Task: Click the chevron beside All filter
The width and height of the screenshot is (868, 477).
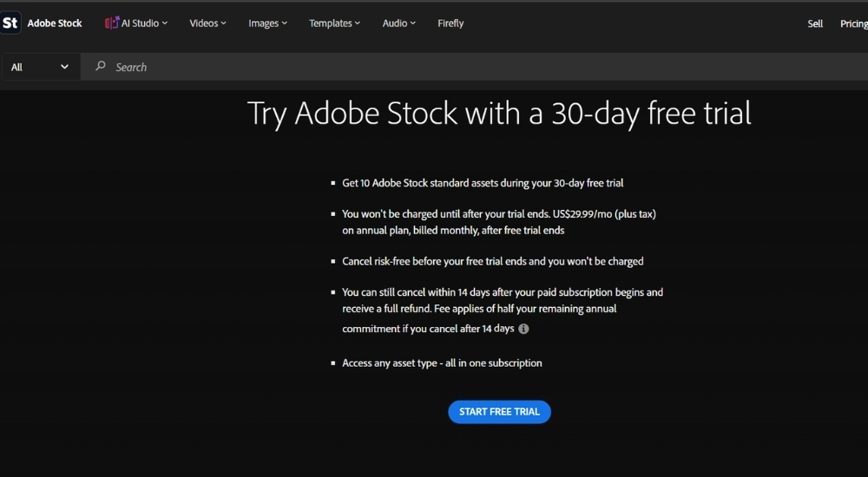Action: (64, 67)
